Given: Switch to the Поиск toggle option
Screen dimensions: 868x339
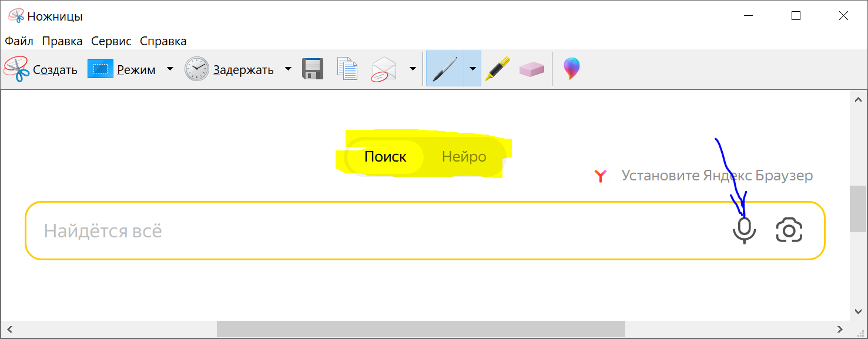Looking at the screenshot, I should point(386,157).
